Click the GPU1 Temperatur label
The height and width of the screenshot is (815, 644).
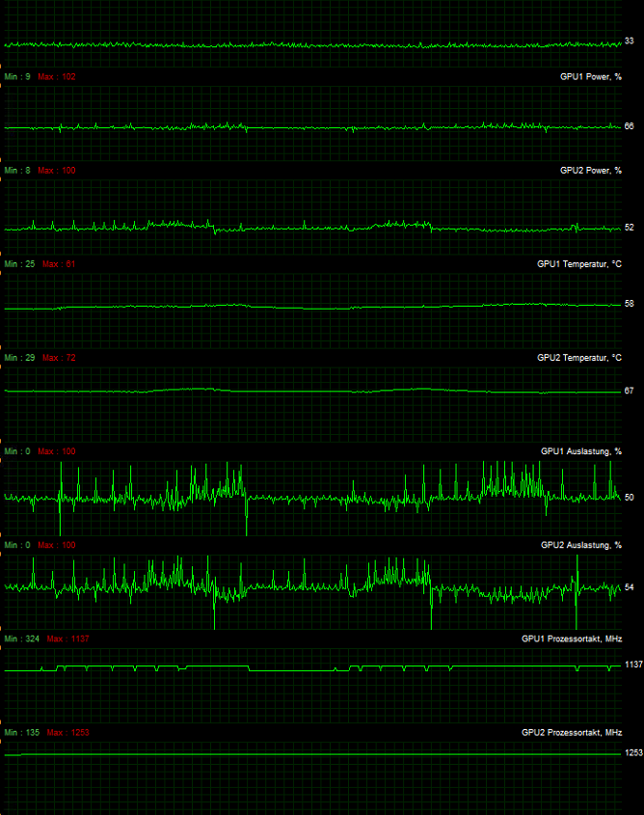[x=578, y=263]
